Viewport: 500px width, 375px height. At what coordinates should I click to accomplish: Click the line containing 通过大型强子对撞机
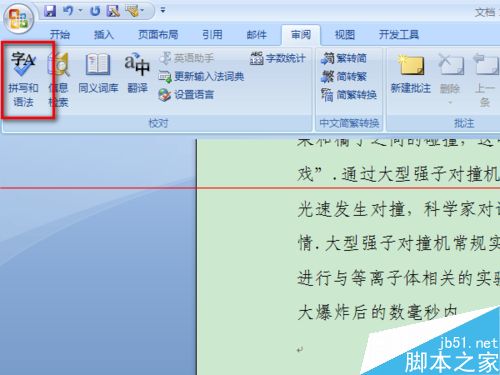click(398, 174)
